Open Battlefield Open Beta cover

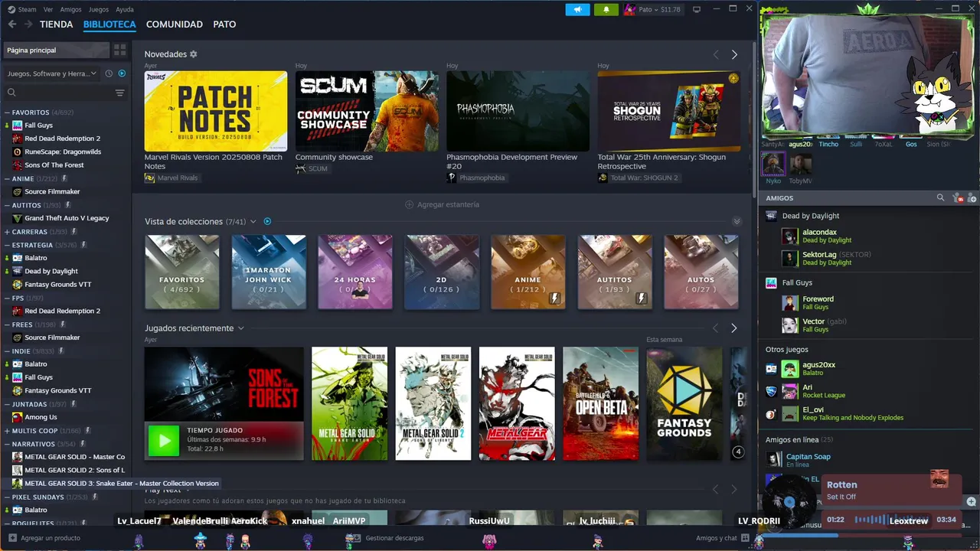tap(600, 404)
